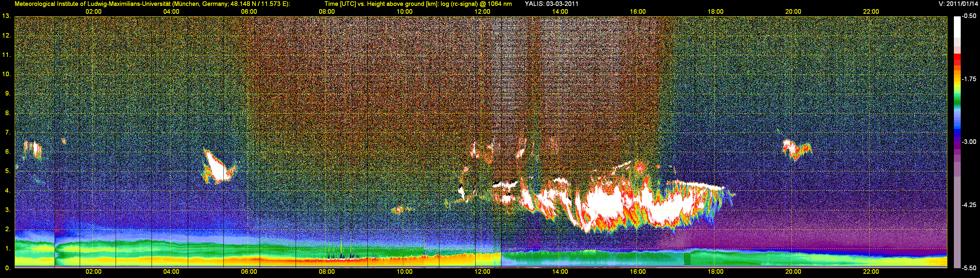980x278 pixels.
Task: Click the '10.' height axis label
Action: (x=6, y=74)
